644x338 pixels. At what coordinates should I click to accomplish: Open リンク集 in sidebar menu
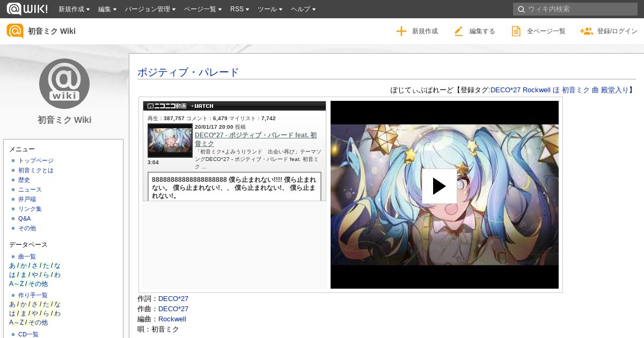pyautogui.click(x=30, y=209)
